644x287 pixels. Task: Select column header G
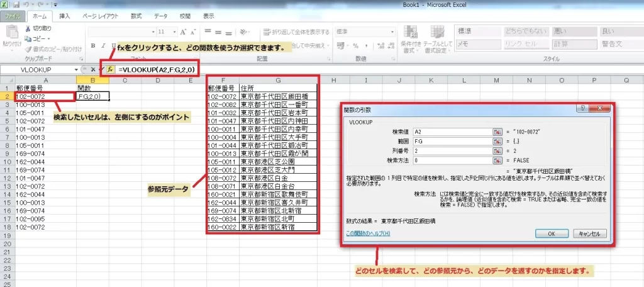(x=278, y=80)
